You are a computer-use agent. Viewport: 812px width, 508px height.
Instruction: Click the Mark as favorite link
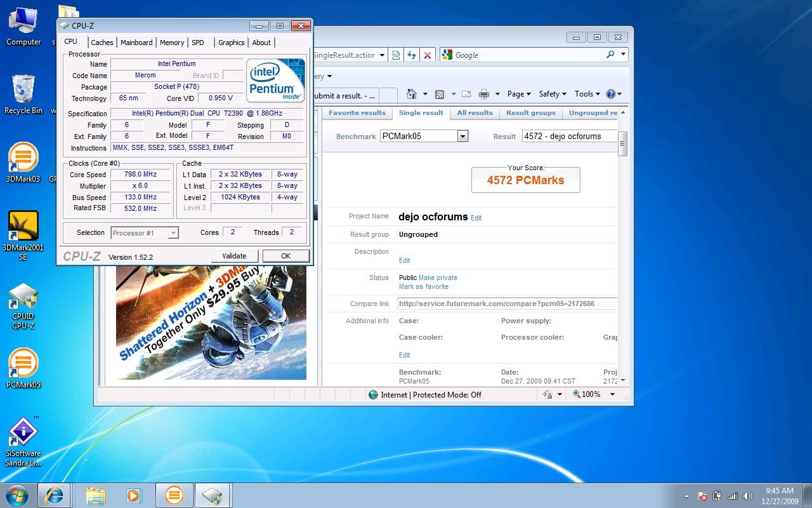424,287
